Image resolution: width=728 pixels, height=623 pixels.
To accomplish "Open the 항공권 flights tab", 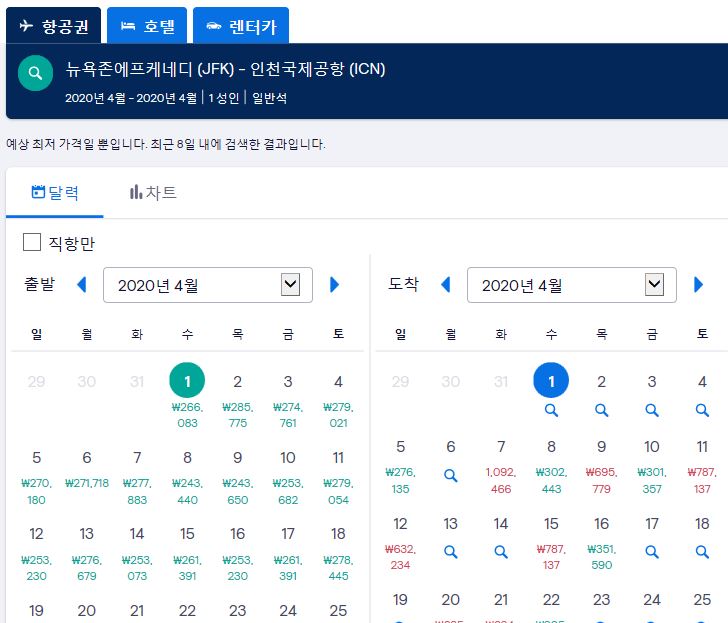I will tap(53, 26).
